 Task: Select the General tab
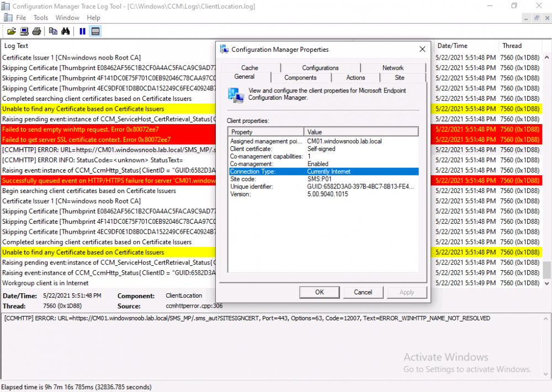coord(245,77)
